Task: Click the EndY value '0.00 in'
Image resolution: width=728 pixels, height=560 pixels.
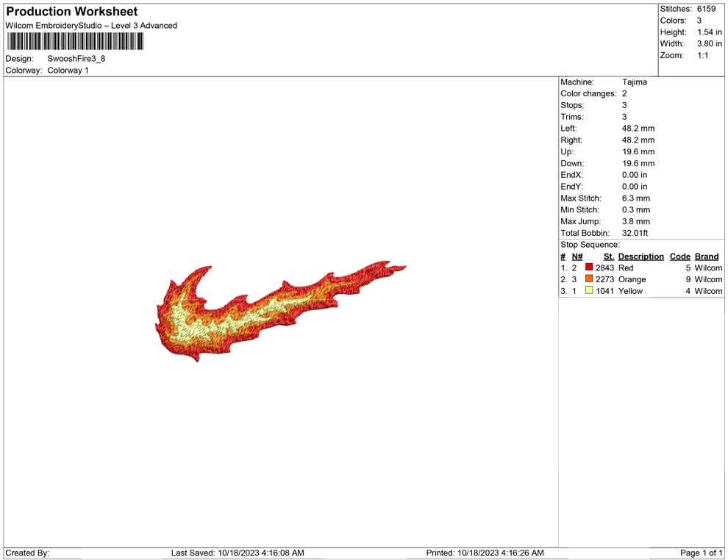Action: 635,187
